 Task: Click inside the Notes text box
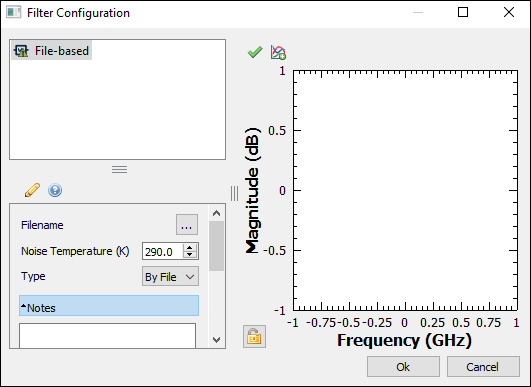tap(107, 336)
